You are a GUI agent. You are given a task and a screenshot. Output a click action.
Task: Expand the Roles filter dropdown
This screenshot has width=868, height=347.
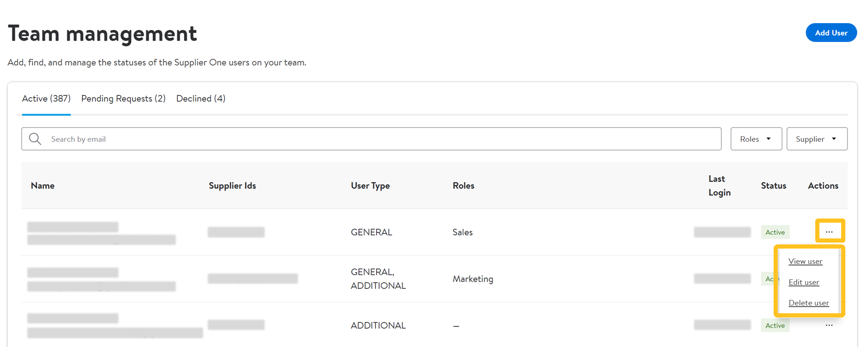[756, 139]
